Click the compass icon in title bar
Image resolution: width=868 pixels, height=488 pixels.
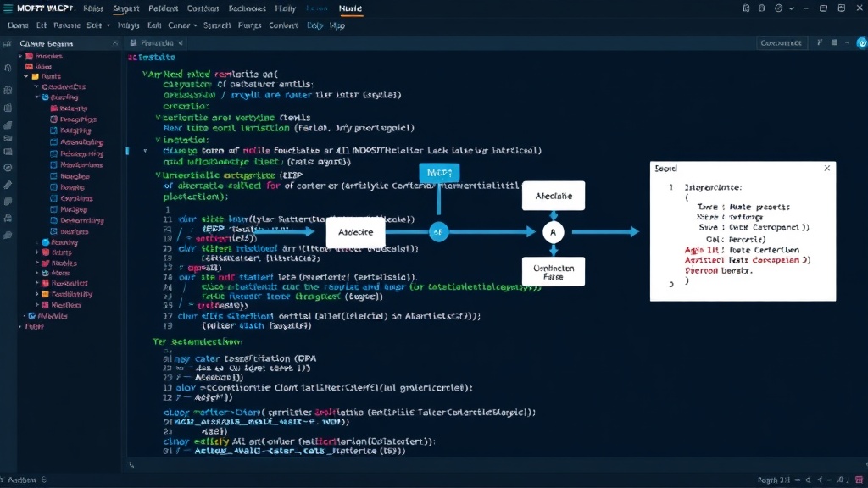point(778,8)
